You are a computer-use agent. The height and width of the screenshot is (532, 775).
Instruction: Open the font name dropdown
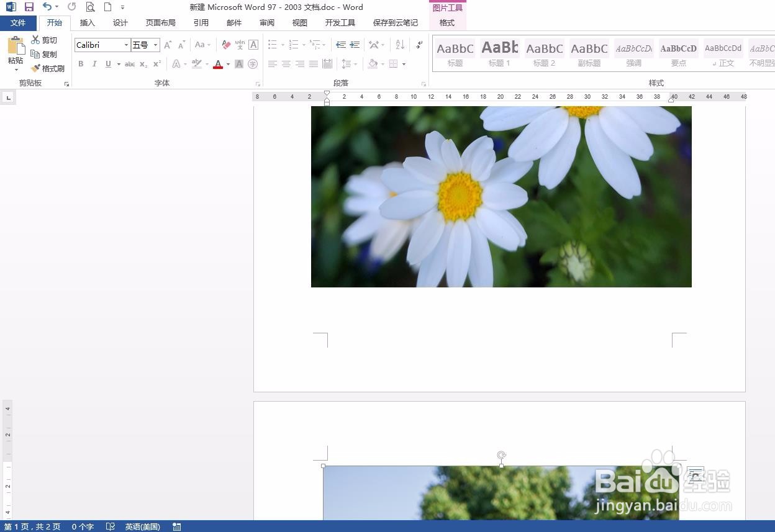(x=125, y=45)
